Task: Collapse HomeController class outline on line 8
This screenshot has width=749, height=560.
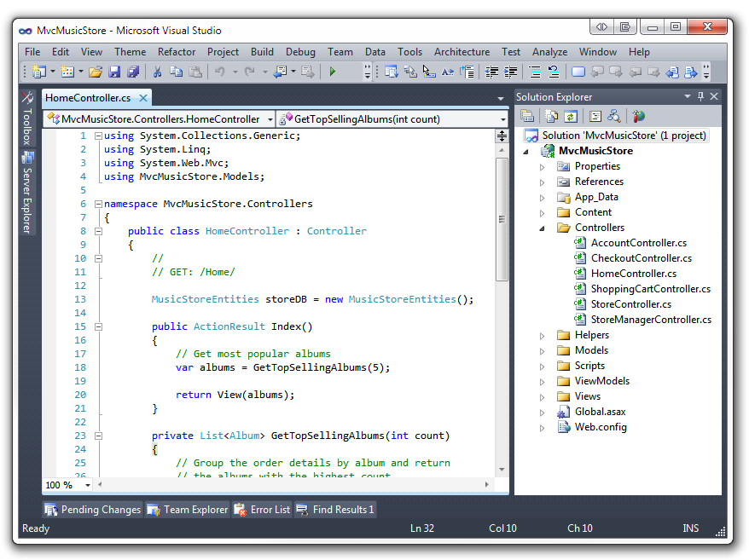Action: click(x=98, y=231)
